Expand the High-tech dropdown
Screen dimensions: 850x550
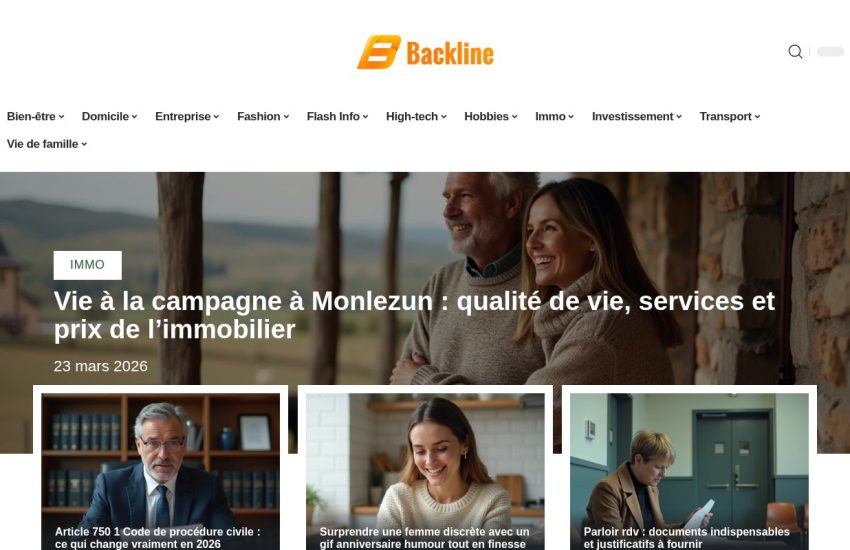416,117
